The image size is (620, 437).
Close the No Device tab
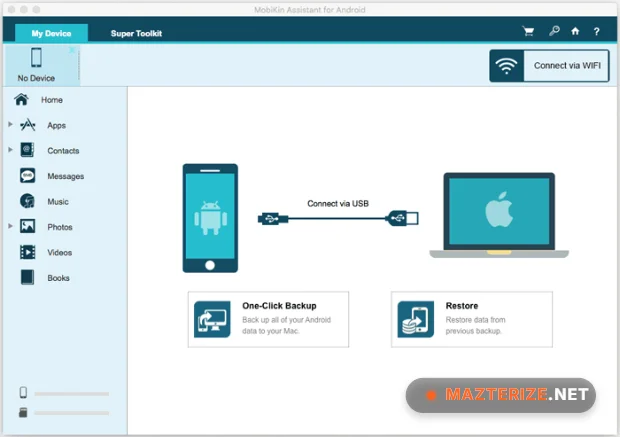click(x=72, y=50)
